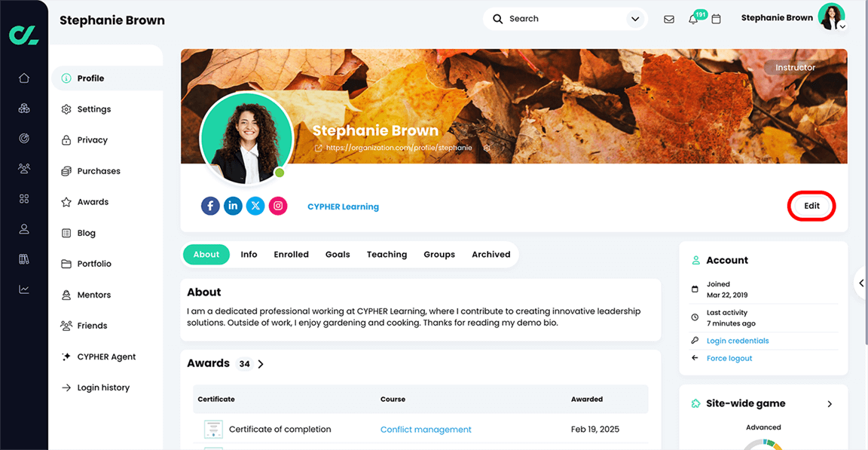
Task: Open LinkedIn social profile icon
Action: point(233,206)
